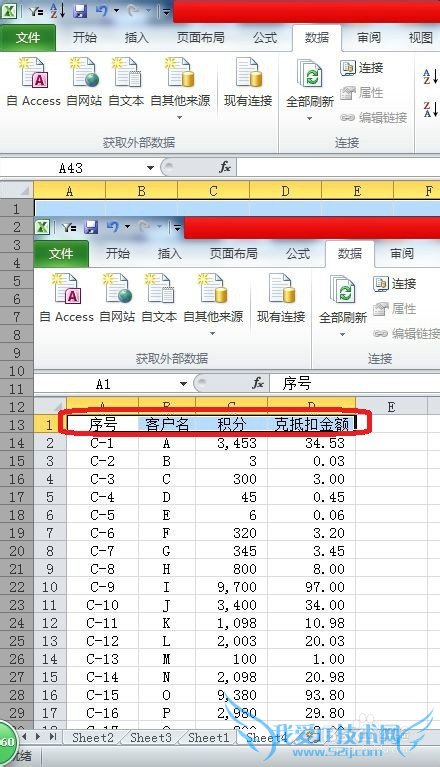
Task: Click 编辑链接 in the main ribbon
Action: click(374, 117)
